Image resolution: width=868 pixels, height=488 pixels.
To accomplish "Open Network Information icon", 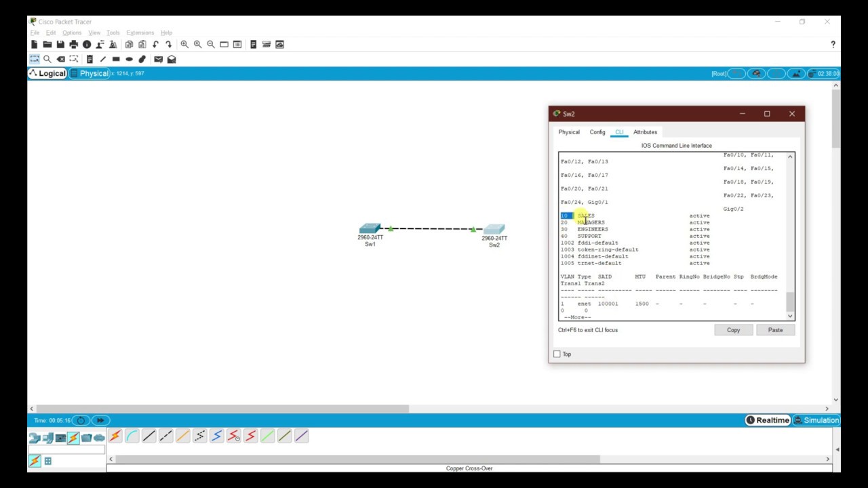I will [87, 44].
